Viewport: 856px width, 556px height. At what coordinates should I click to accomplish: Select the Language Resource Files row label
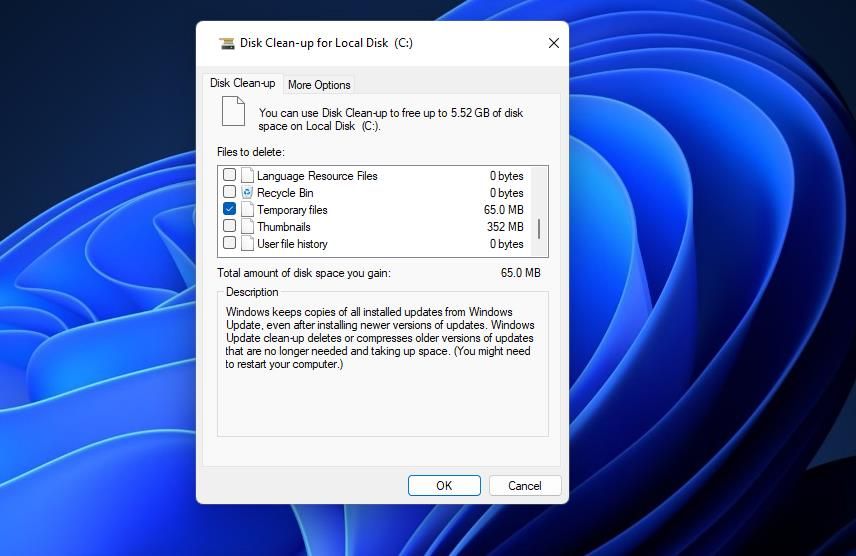click(317, 176)
